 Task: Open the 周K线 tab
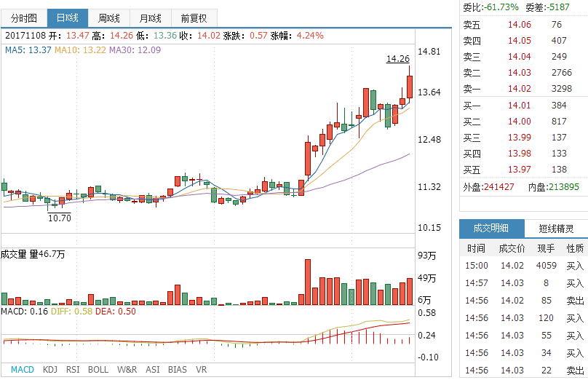[108, 18]
